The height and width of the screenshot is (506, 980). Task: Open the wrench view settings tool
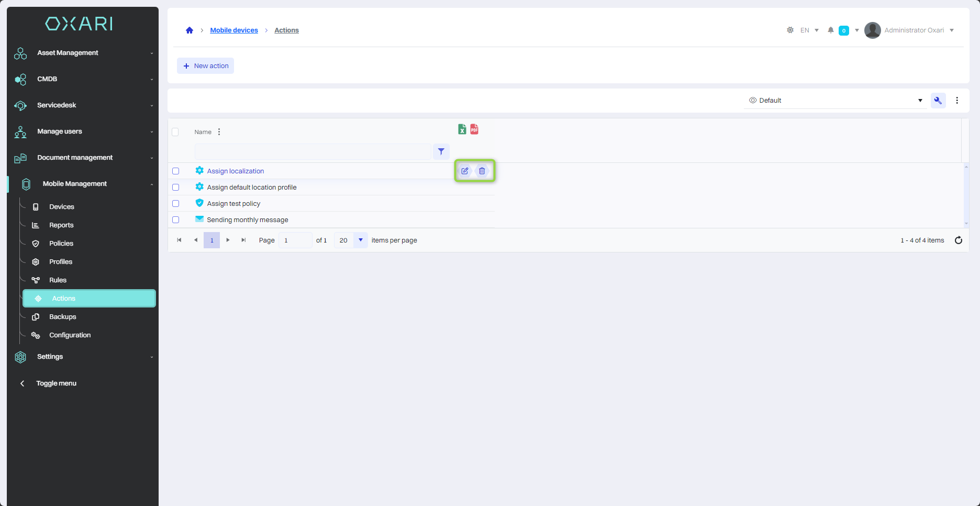tap(938, 101)
